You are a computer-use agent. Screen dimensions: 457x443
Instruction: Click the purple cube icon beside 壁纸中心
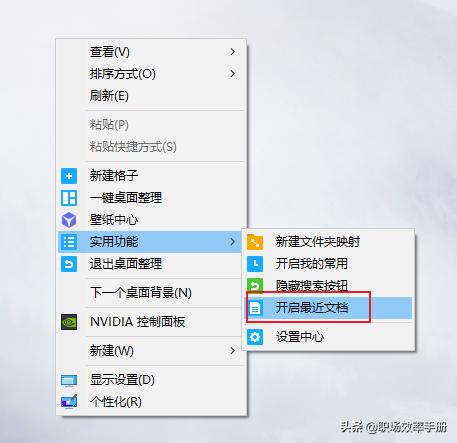pos(69,220)
